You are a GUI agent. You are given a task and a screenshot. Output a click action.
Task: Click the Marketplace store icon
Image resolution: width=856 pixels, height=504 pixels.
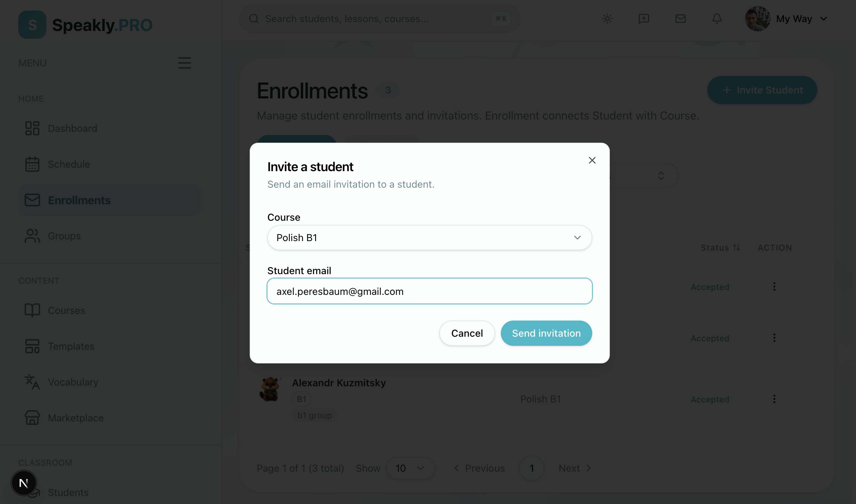pos(32,418)
